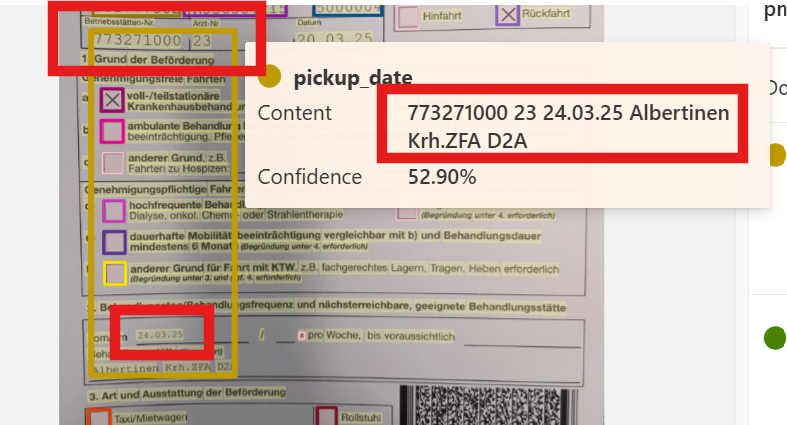The height and width of the screenshot is (425, 787).
Task: Click the pickup_date field title
Action: point(353,78)
